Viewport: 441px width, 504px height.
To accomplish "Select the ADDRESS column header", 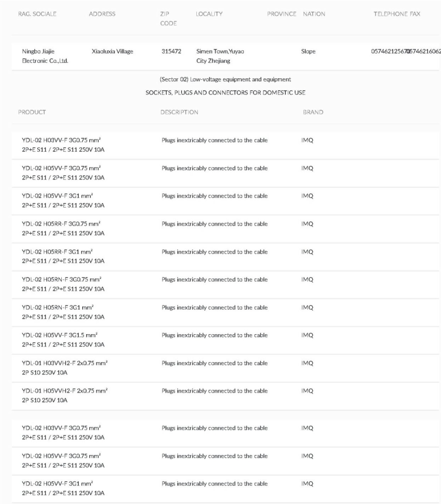I will coord(102,14).
